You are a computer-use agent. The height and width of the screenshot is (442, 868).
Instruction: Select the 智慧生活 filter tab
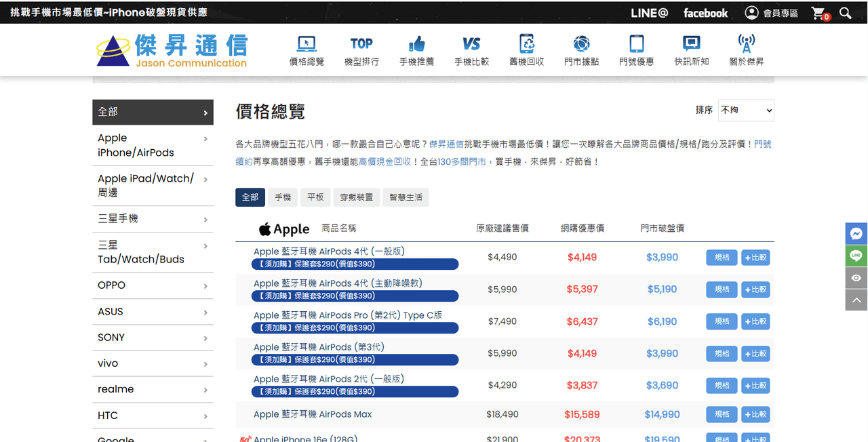(x=406, y=197)
